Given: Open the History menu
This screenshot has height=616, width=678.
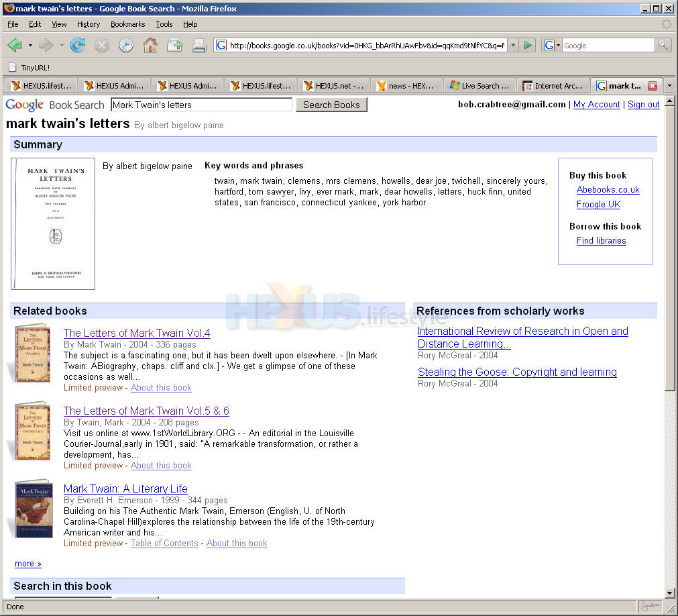Looking at the screenshot, I should [89, 24].
